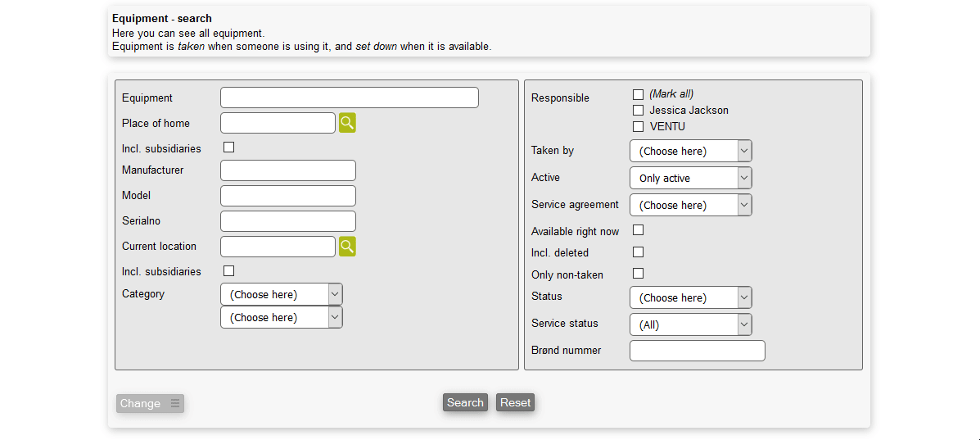
Task: Open the Service agreement dropdown
Action: [690, 205]
